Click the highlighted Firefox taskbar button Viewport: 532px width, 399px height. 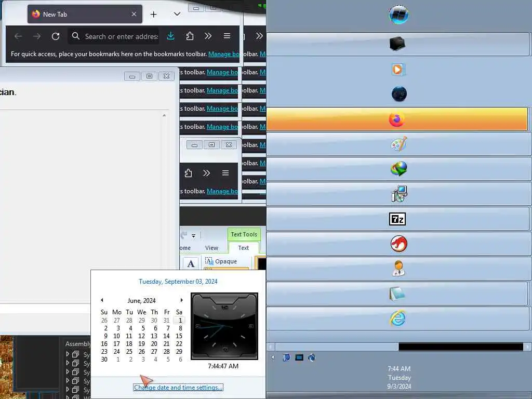(397, 119)
